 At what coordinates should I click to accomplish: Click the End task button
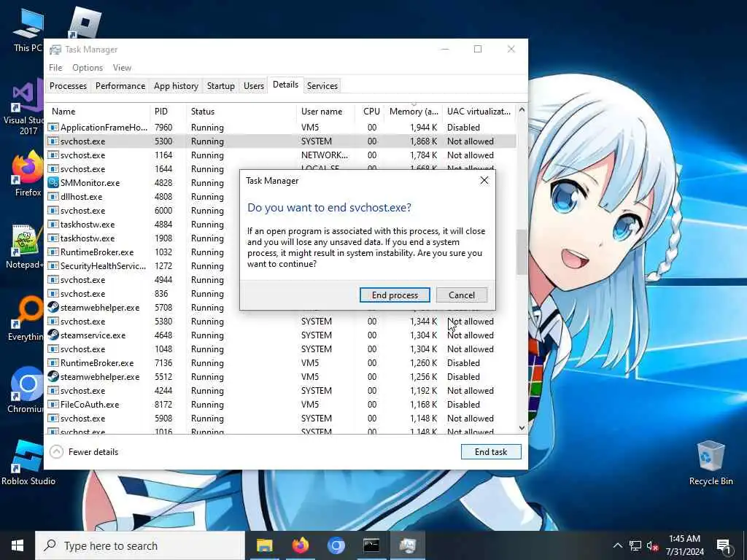pos(491,452)
